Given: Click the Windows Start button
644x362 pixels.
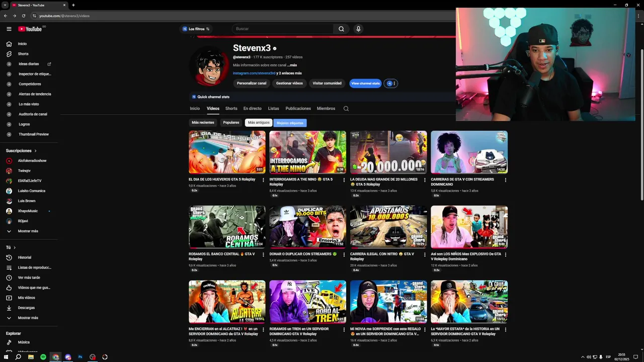Looking at the screenshot, I should 6,357.
